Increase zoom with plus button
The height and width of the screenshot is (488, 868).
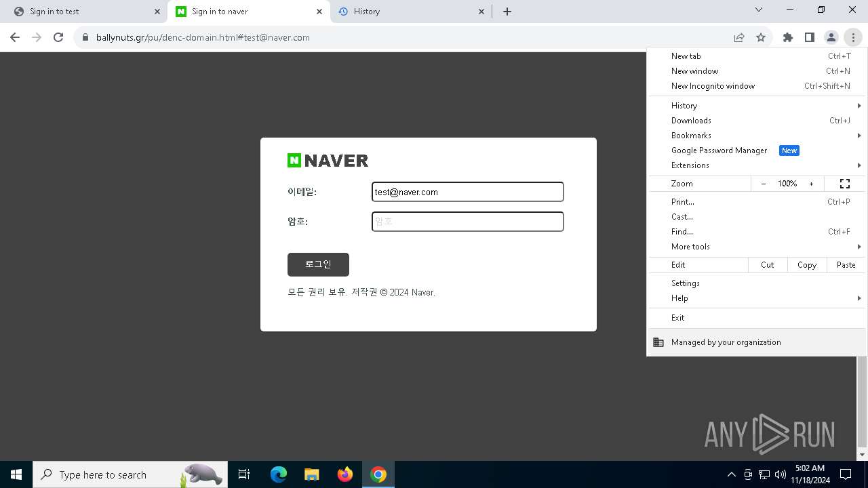pos(811,184)
